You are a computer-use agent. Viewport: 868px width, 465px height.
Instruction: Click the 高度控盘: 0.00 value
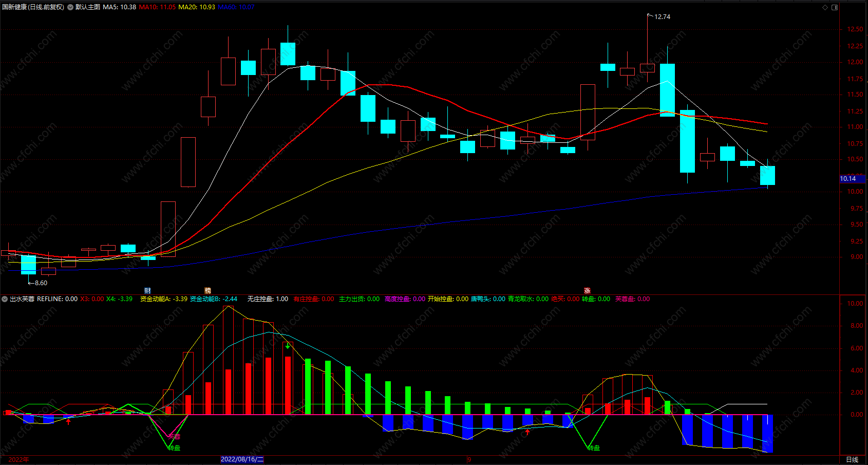click(405, 299)
